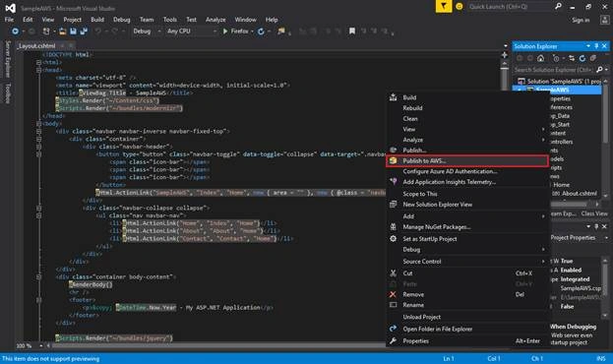Click the feedback smiley icon

pyautogui.click(x=460, y=7)
